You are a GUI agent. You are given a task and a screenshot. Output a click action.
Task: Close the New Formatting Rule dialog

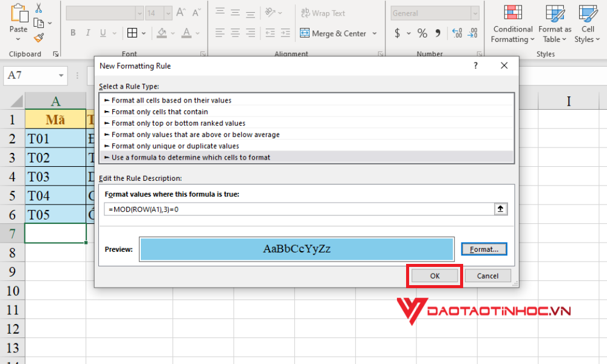tap(504, 66)
